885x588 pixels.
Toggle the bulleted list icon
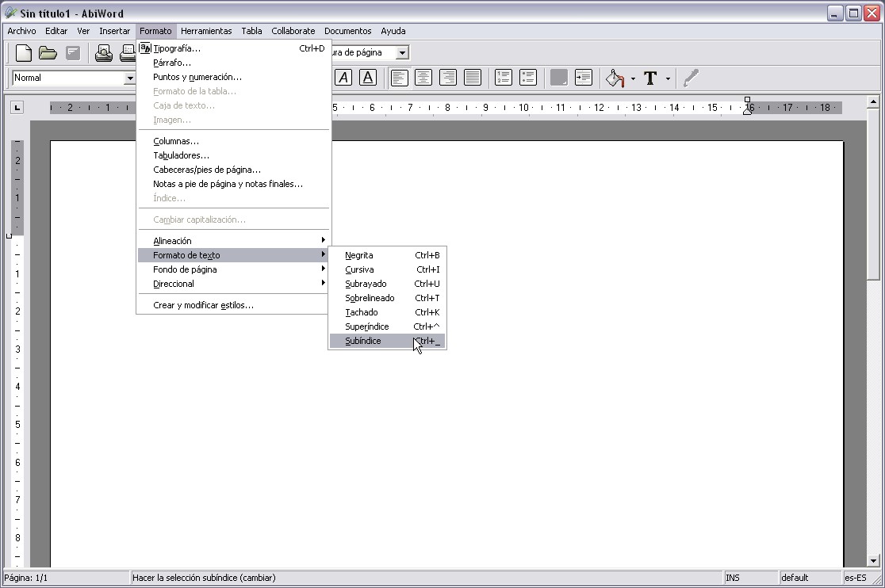pos(527,78)
